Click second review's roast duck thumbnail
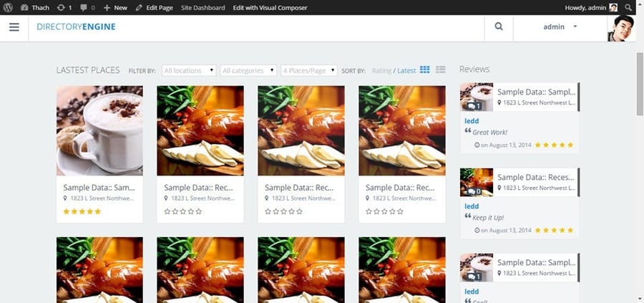This screenshot has width=644, height=303. [x=477, y=182]
